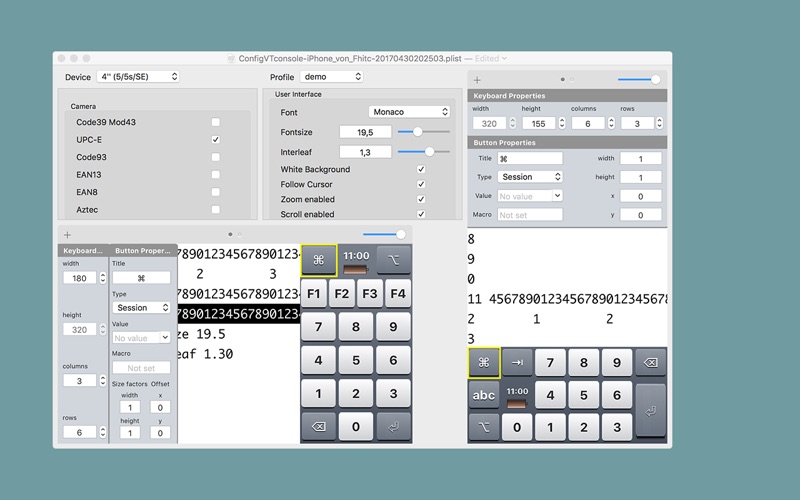Enable the EAN13 checkbox
Screen dimensions: 800x500
click(x=216, y=174)
